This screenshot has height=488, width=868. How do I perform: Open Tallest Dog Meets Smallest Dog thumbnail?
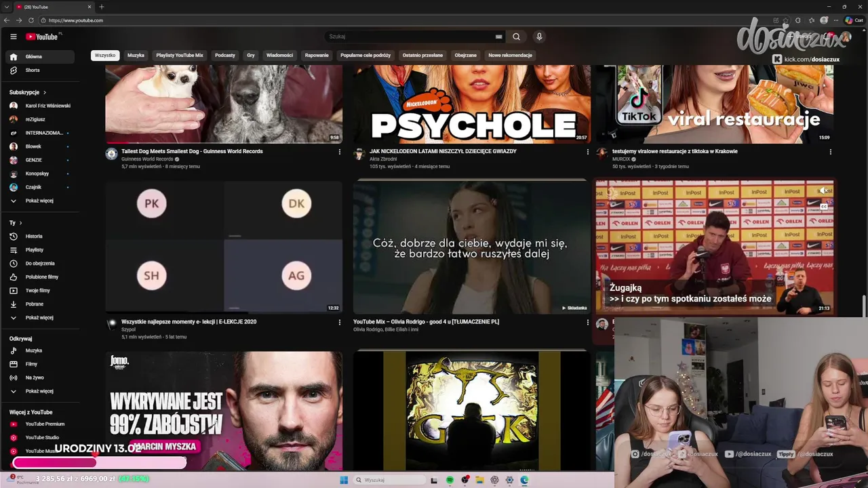point(224,104)
